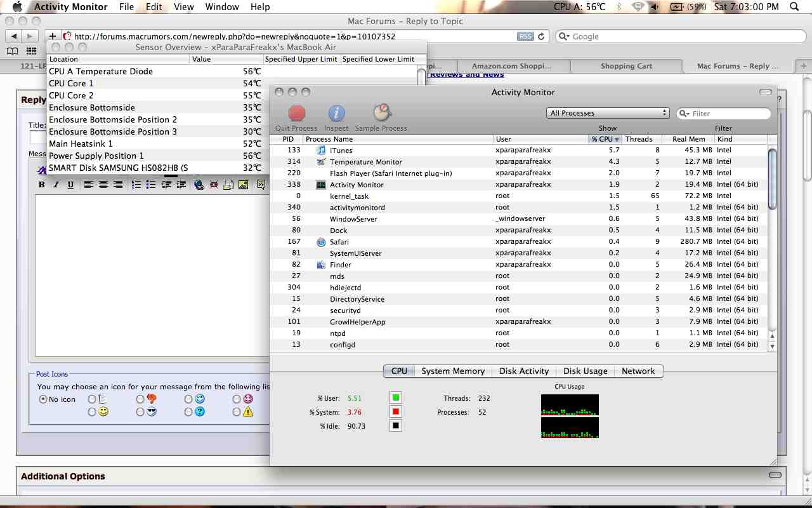Select the warning triangle post icon radio
Viewport: 812px width, 508px height.
[x=237, y=412]
